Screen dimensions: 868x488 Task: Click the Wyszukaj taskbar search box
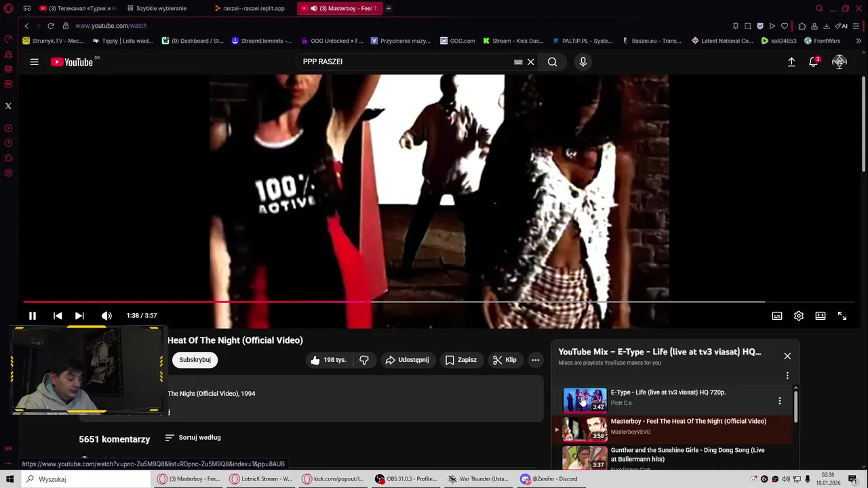coord(86,479)
